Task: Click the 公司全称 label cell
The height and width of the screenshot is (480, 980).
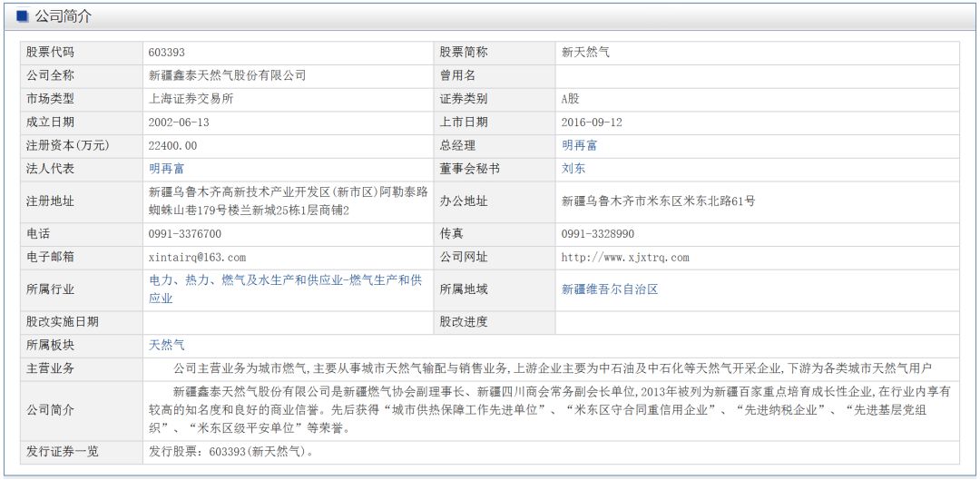Action: pos(82,75)
